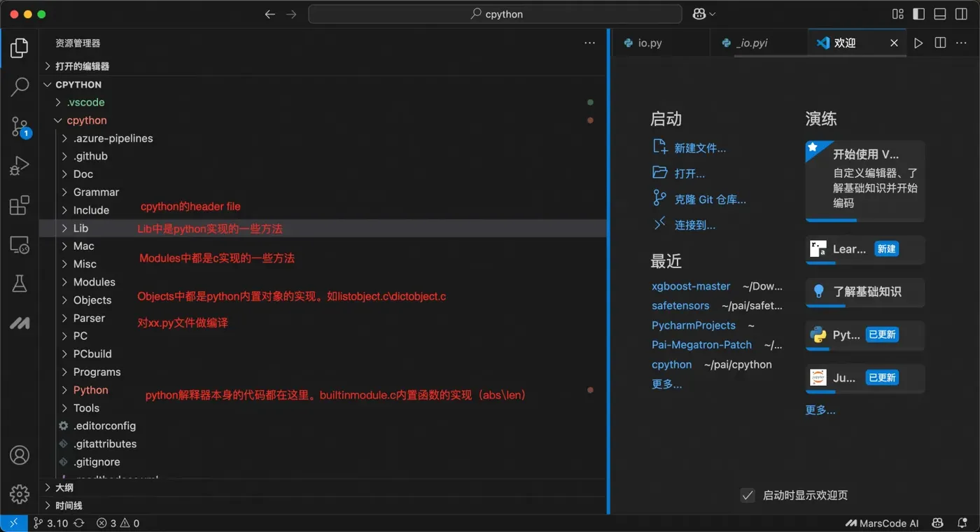Open errors and warnings count in status bar

click(x=118, y=523)
